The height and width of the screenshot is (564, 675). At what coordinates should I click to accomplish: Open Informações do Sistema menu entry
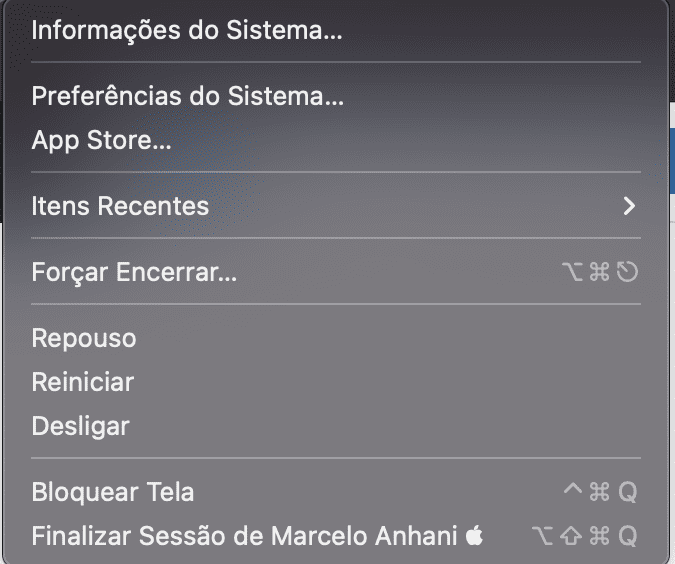click(x=187, y=30)
